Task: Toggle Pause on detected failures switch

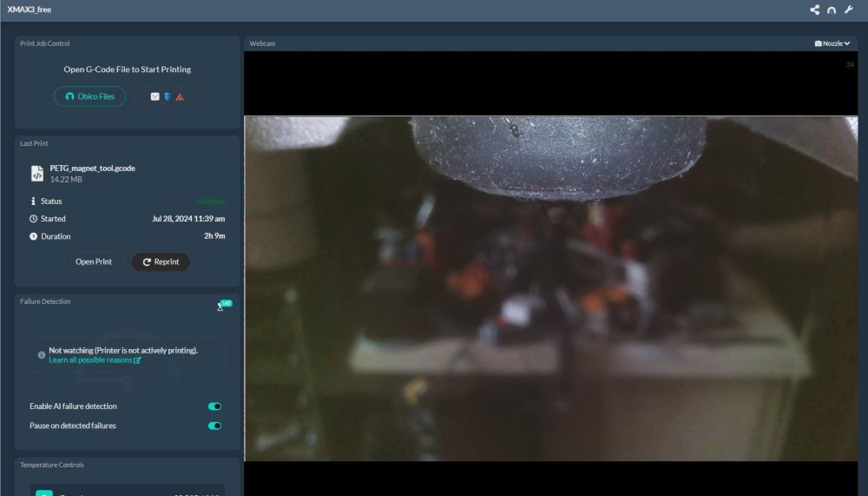Action: 214,426
